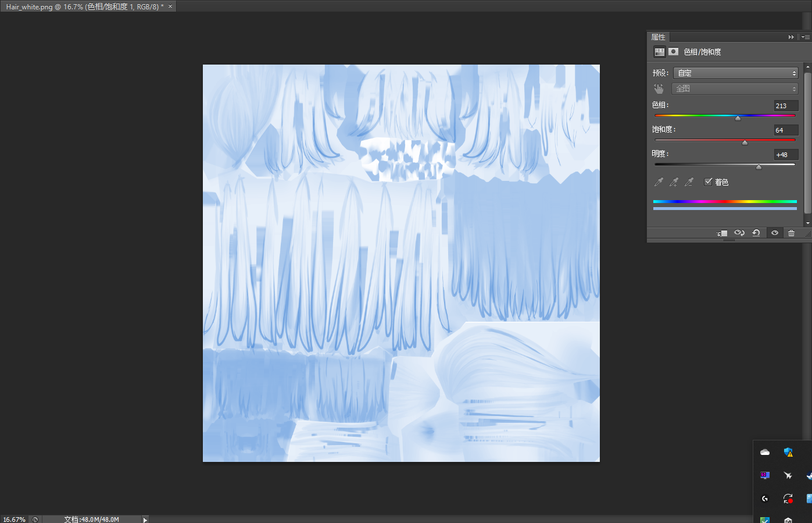812x523 pixels.
Task: Toggle adjustment layer visibility eye
Action: pos(774,233)
